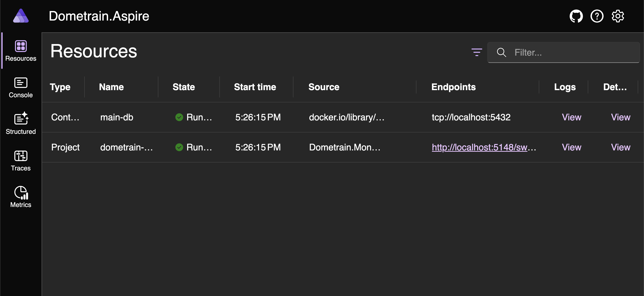
Task: View details for the dometrain project
Action: (x=620, y=147)
